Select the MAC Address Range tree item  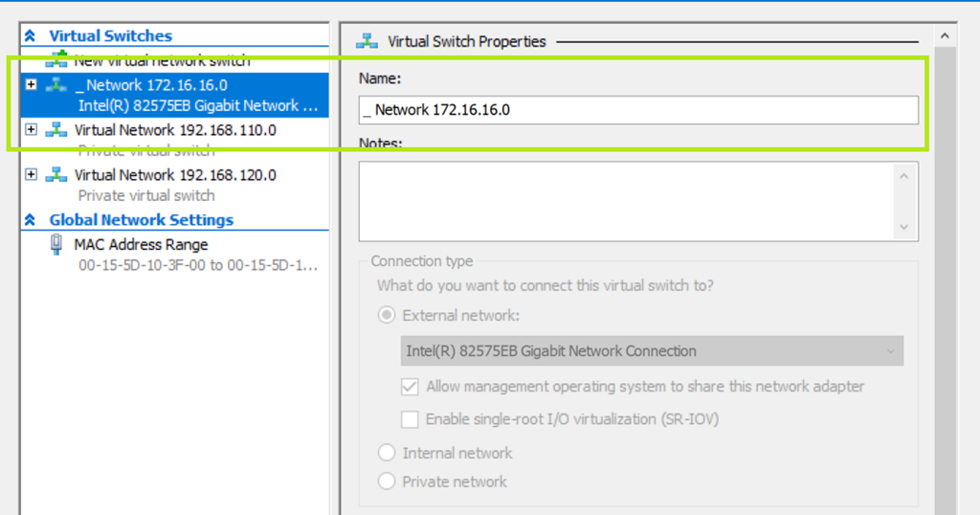coord(141,245)
